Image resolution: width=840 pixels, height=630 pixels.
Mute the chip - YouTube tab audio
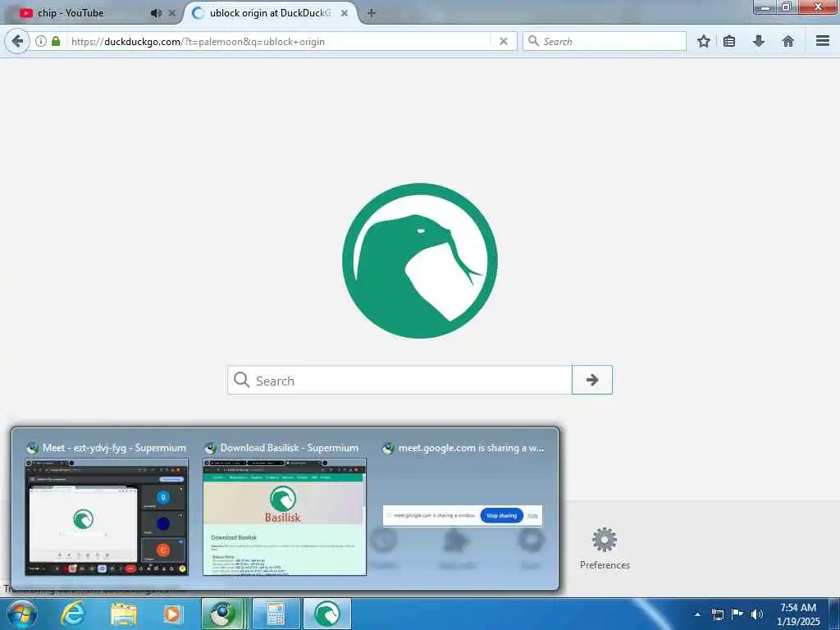[156, 13]
